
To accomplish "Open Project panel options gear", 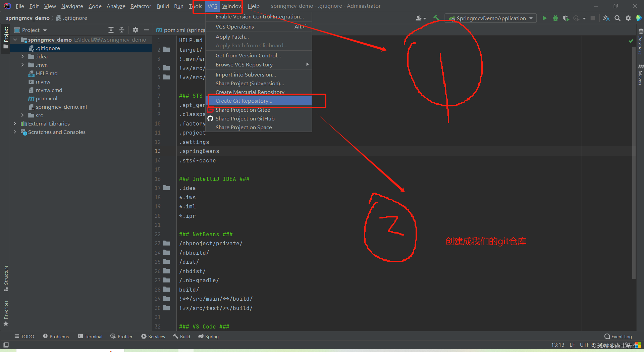I will point(136,30).
